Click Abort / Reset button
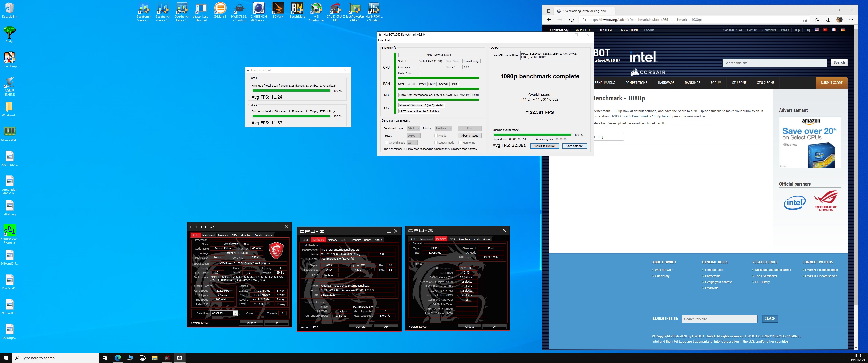The image size is (868, 363). point(469,136)
